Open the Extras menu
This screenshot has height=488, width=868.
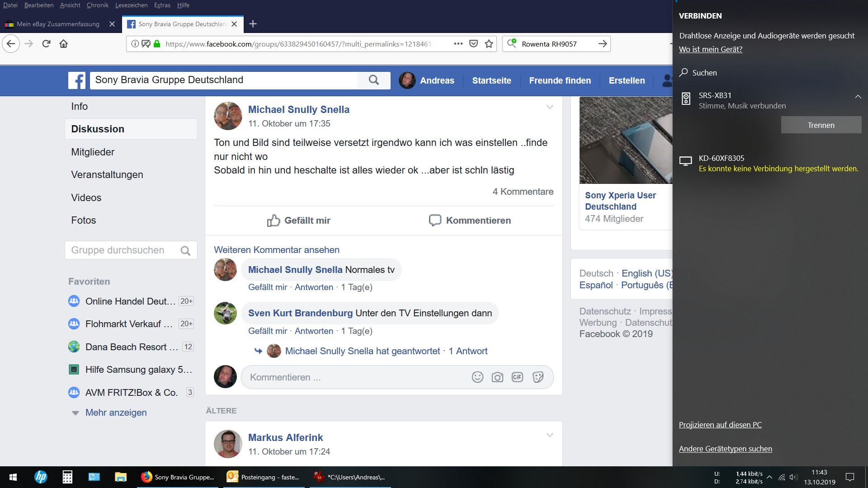point(162,5)
